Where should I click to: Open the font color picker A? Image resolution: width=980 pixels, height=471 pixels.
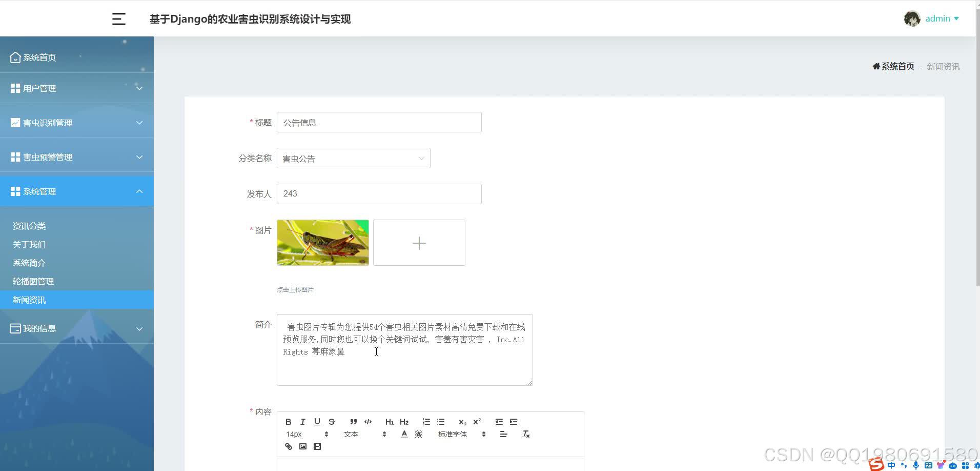[x=404, y=434]
